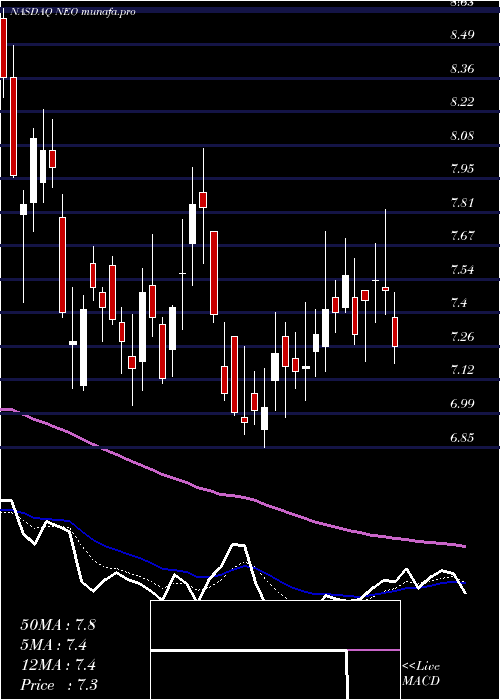
Task: Click the <<Live MACD label
Action: coord(421,674)
